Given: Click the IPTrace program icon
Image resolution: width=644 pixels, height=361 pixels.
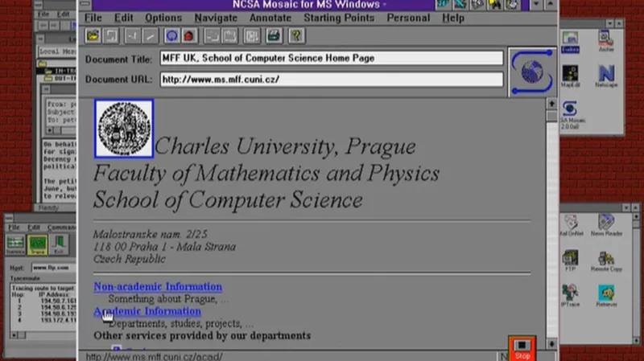Looking at the screenshot, I should tap(570, 296).
